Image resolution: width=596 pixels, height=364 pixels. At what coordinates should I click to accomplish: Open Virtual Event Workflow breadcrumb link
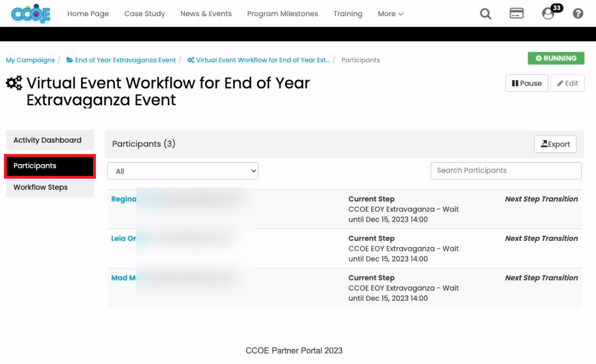(258, 60)
